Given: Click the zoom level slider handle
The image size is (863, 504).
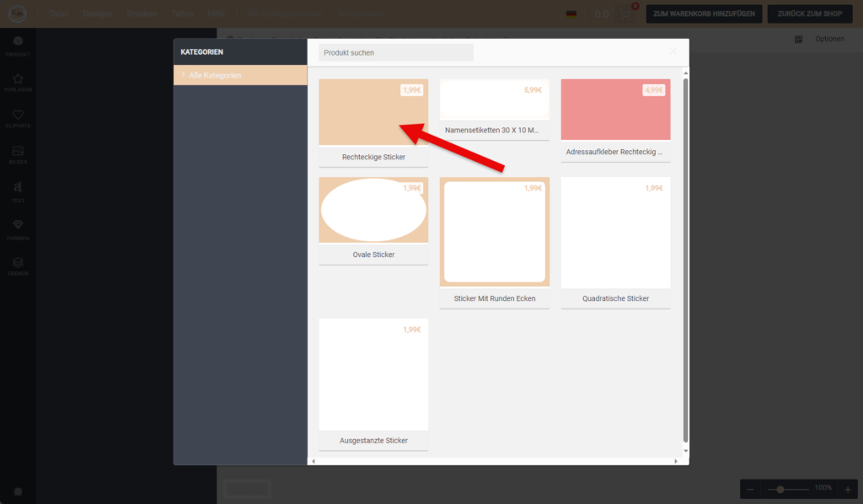Looking at the screenshot, I should pyautogui.click(x=781, y=489).
